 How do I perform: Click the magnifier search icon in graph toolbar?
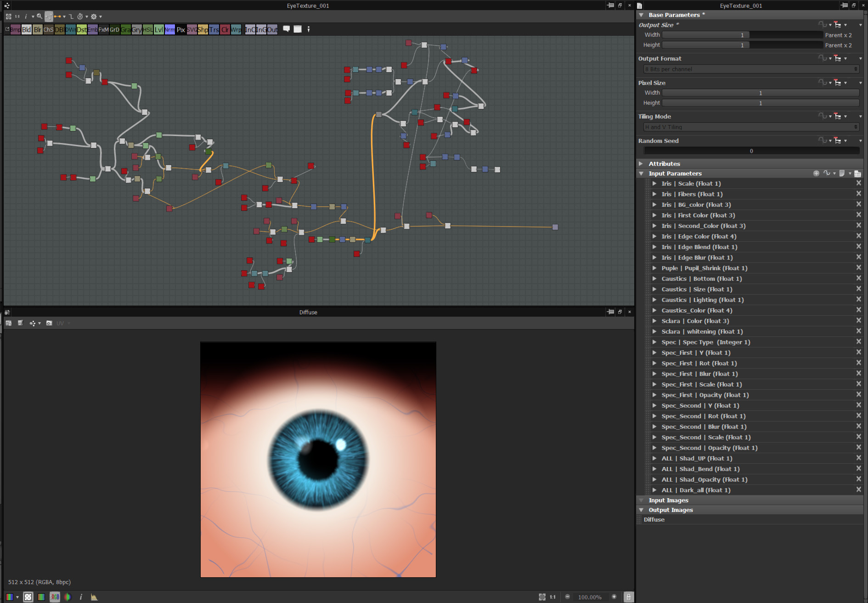39,17
